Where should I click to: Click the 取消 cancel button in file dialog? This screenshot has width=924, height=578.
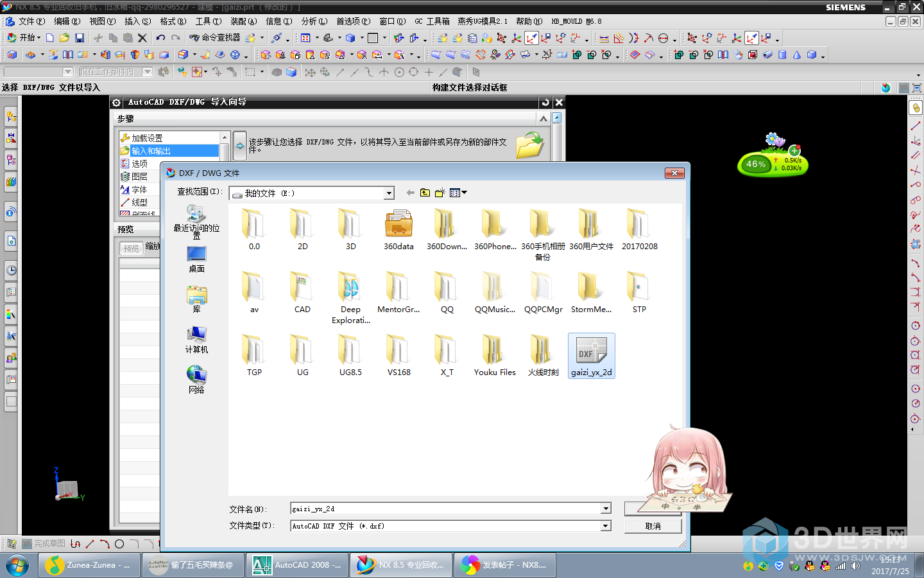[653, 526]
